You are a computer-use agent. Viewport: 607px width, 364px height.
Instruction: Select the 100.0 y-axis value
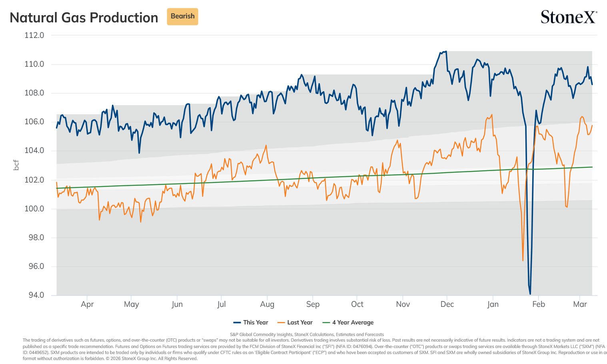(x=34, y=209)
